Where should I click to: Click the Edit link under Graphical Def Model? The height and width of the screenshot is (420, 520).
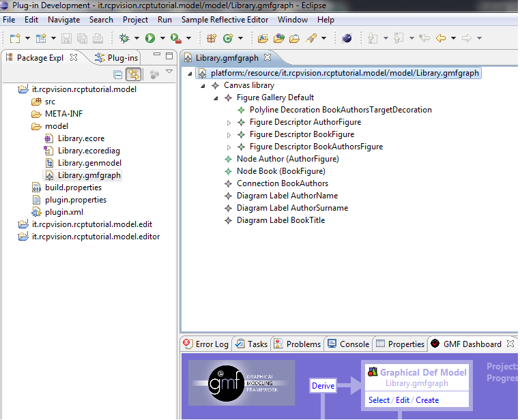point(403,400)
